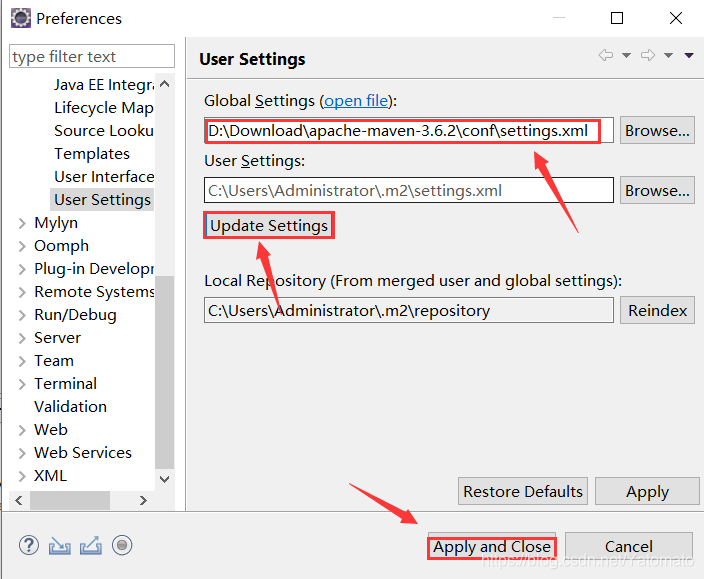The height and width of the screenshot is (579, 704).
Task: Click the export preferences icon
Action: coord(91,546)
